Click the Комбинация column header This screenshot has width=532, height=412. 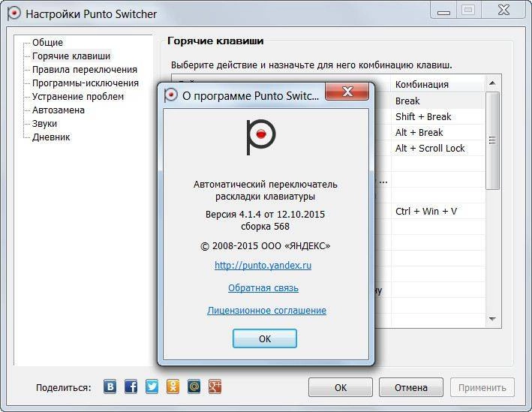pos(437,84)
